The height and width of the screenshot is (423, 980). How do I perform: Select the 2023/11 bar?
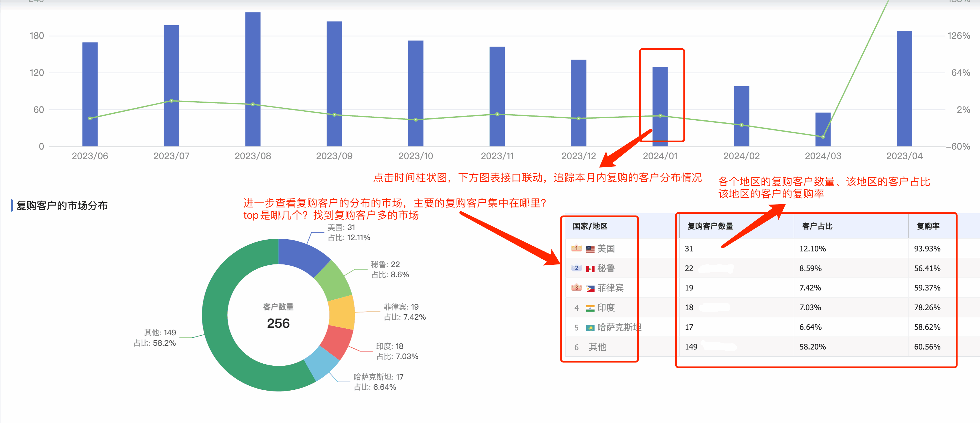[x=497, y=97]
